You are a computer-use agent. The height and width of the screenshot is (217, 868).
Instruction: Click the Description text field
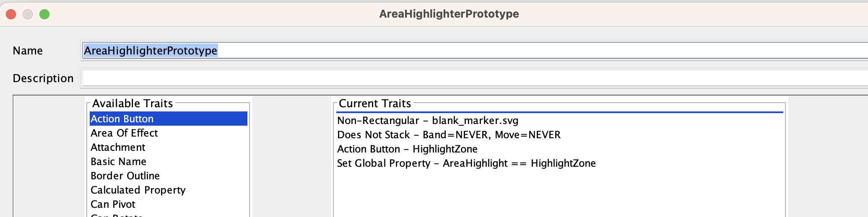tap(475, 78)
